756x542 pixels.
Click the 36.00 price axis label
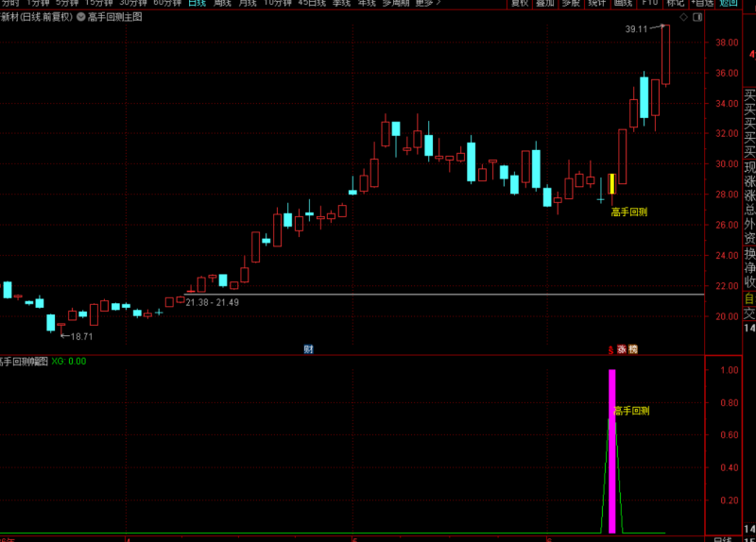[x=727, y=74]
